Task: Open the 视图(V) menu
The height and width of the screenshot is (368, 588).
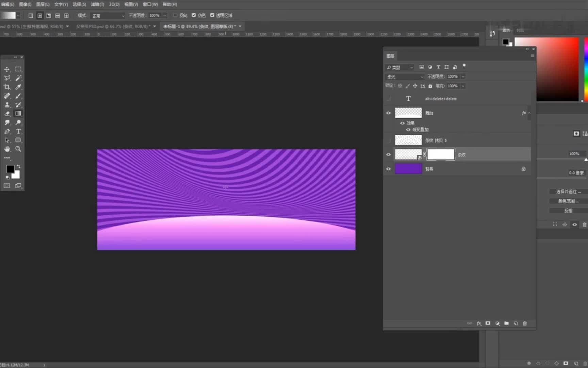Action: 131,4
